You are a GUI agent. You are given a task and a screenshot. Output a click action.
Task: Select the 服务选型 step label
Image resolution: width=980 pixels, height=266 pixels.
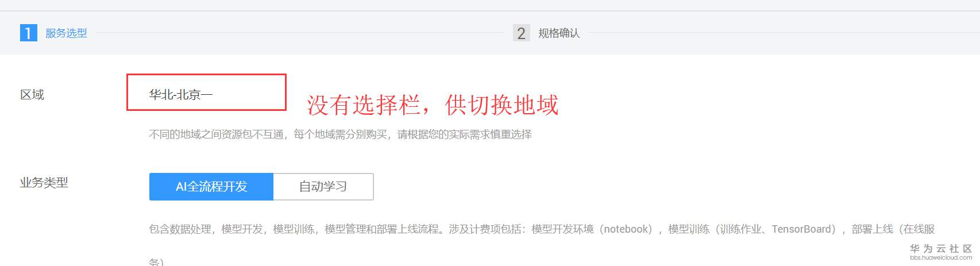point(66,33)
